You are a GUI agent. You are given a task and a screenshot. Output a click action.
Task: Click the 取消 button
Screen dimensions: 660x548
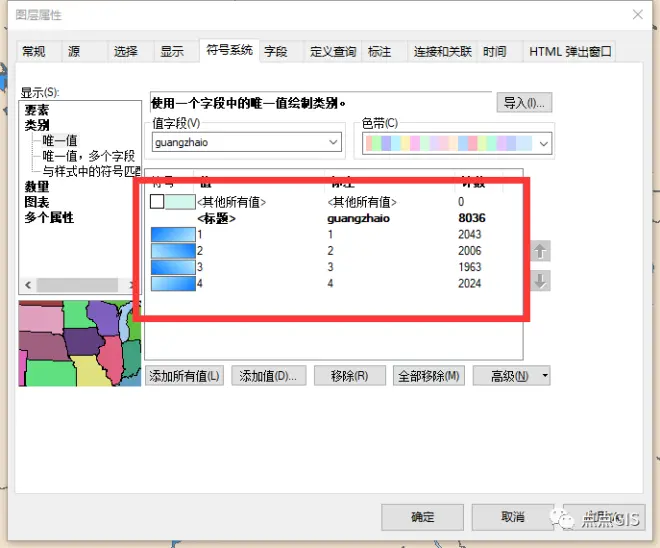[x=513, y=517]
